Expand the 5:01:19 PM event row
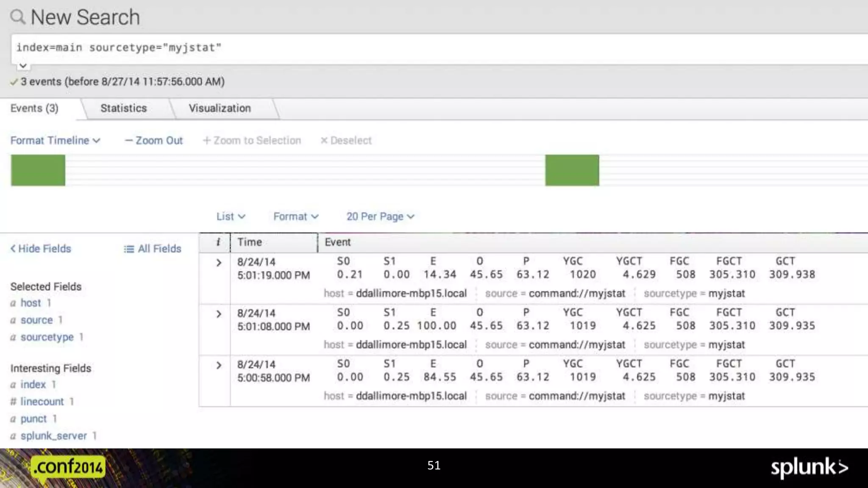Viewport: 868px width, 488px height. (x=219, y=263)
